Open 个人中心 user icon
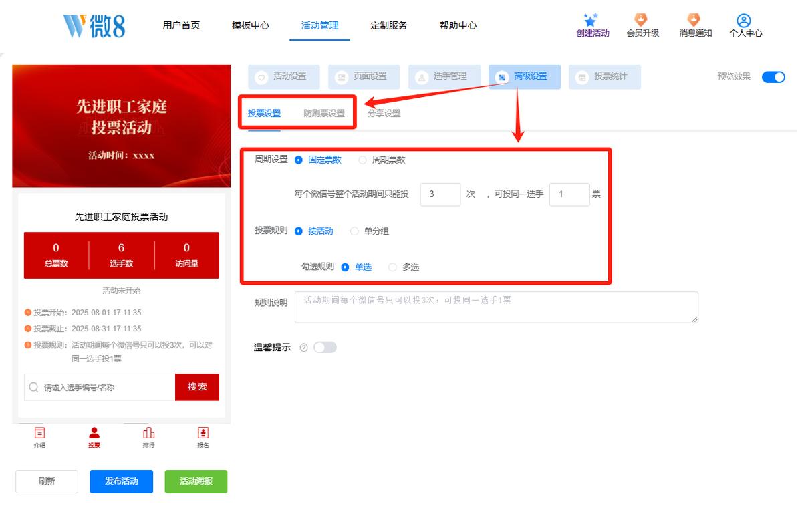 744,21
